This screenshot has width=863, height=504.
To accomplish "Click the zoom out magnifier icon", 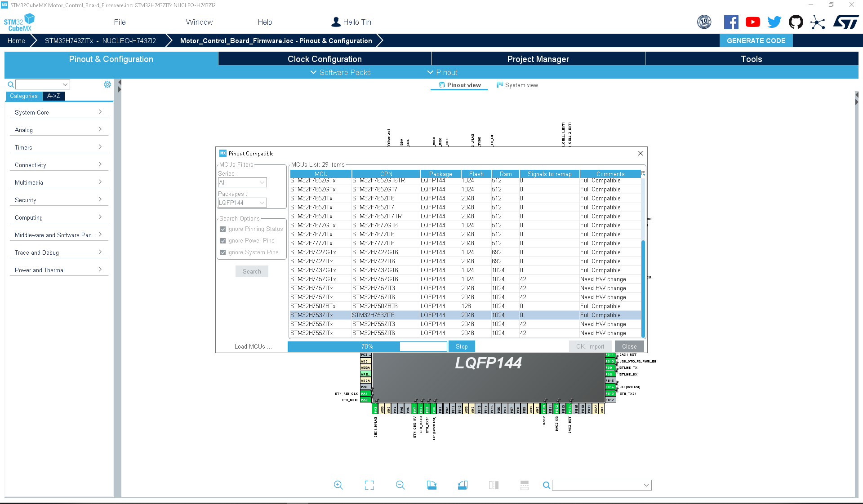I will point(400,485).
